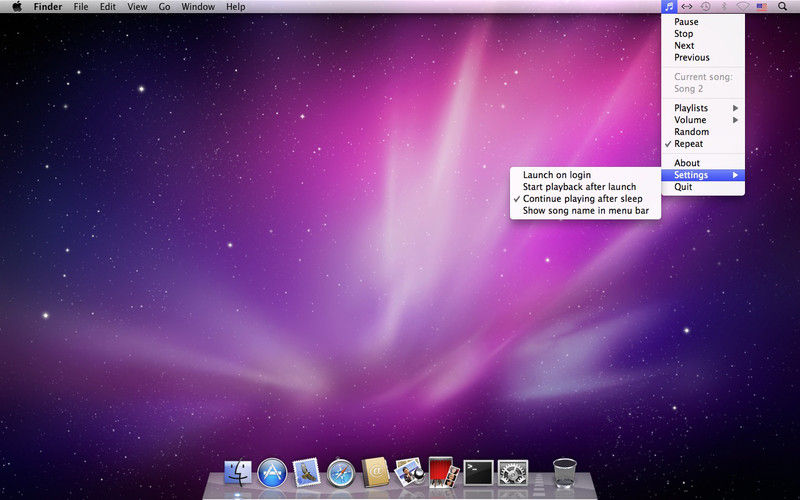Open the Help menu
The image size is (800, 500).
click(x=236, y=7)
